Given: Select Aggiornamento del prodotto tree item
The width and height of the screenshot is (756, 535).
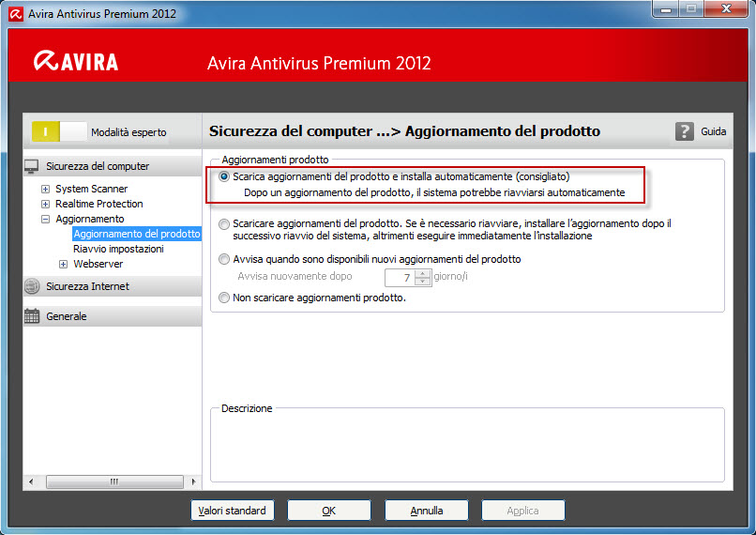Looking at the screenshot, I should [x=137, y=234].
